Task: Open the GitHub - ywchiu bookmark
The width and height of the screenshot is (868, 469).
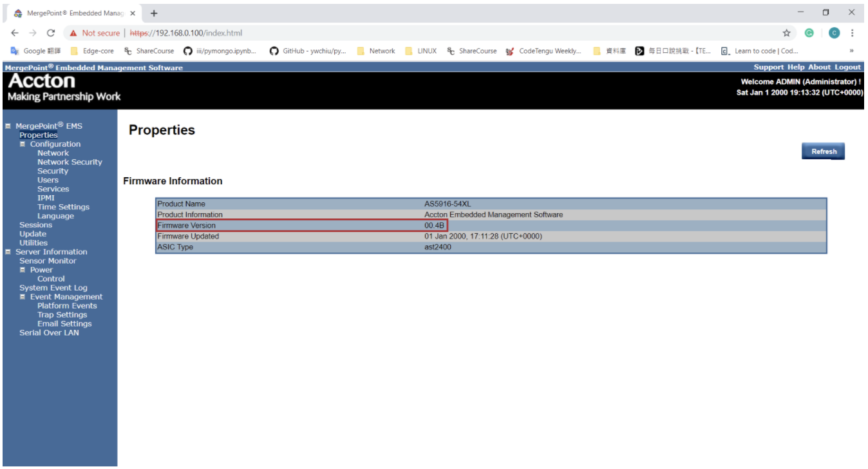Action: (x=308, y=51)
